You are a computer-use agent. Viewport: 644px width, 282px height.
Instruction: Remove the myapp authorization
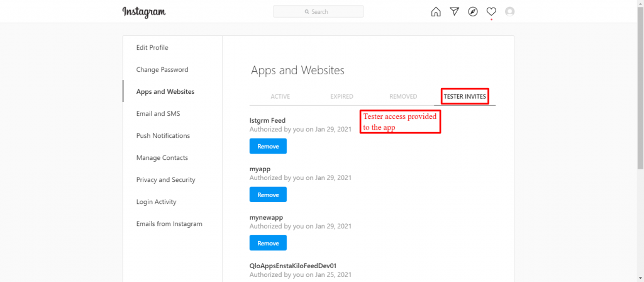pyautogui.click(x=268, y=195)
